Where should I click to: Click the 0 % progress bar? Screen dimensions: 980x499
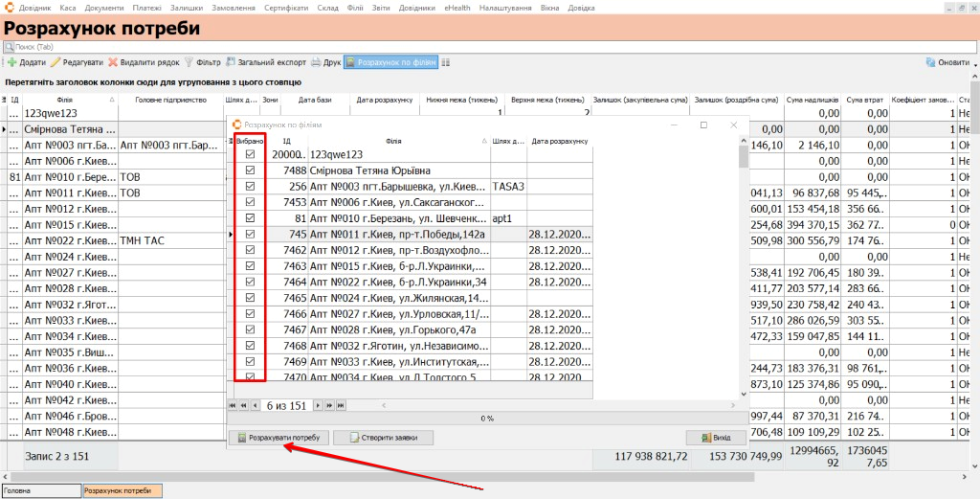(487, 419)
